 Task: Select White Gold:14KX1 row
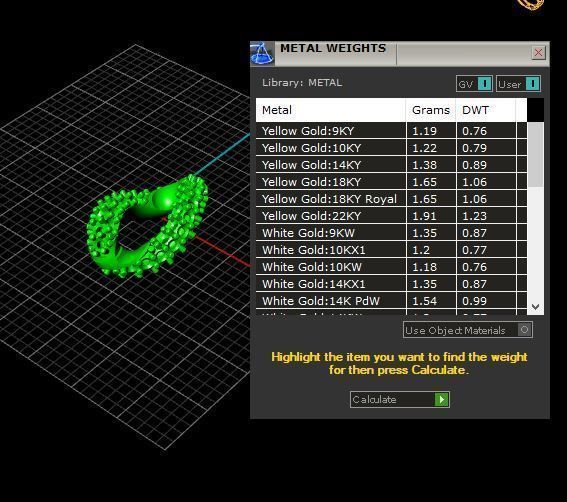pyautogui.click(x=391, y=284)
